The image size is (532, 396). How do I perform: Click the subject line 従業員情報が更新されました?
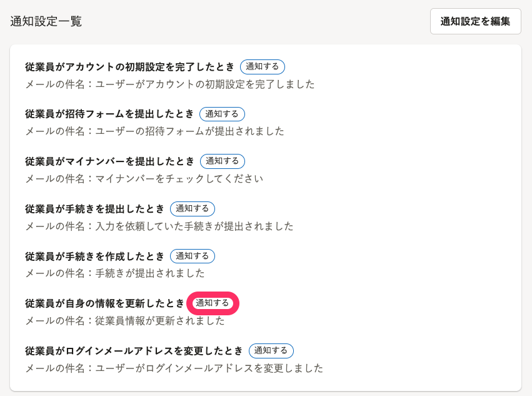(159, 321)
